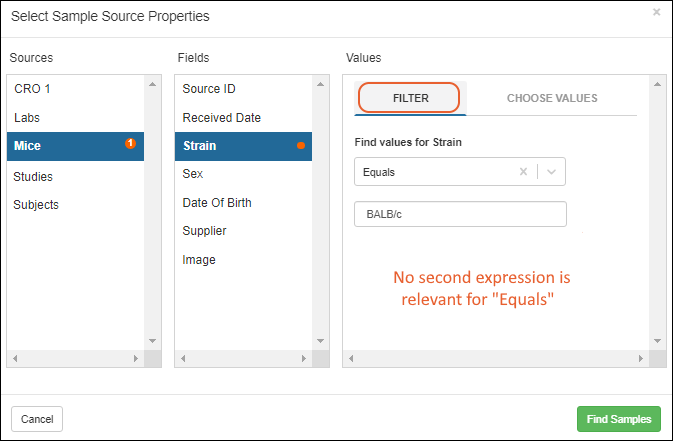
Task: Click the BALB/c filter value field
Action: (460, 214)
